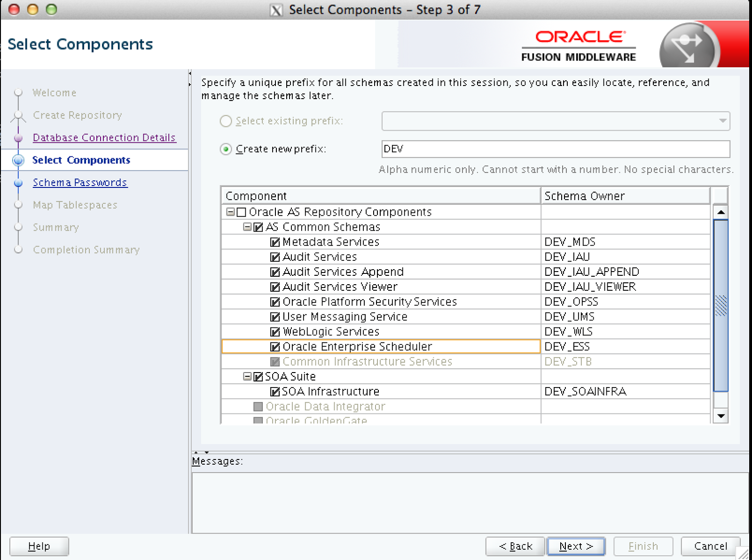This screenshot has height=560, width=752.
Task: Collapse Oracle AS Repository Components tree node
Action: click(230, 212)
